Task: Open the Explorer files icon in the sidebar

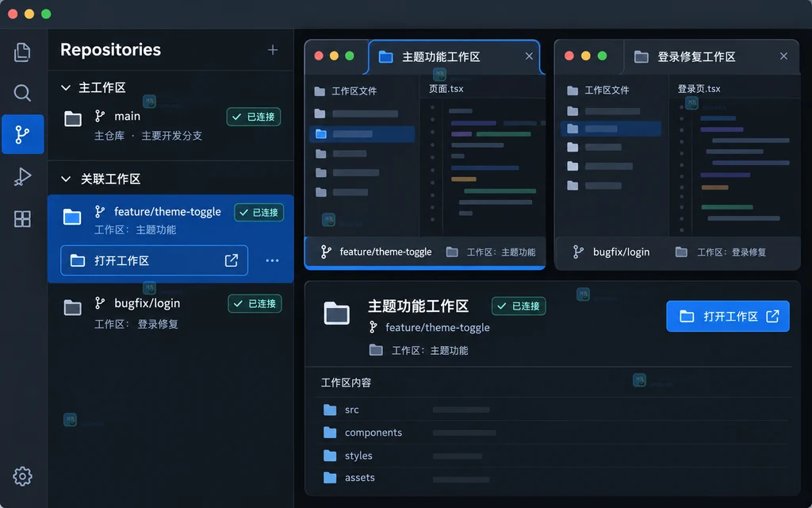Action: [x=21, y=52]
